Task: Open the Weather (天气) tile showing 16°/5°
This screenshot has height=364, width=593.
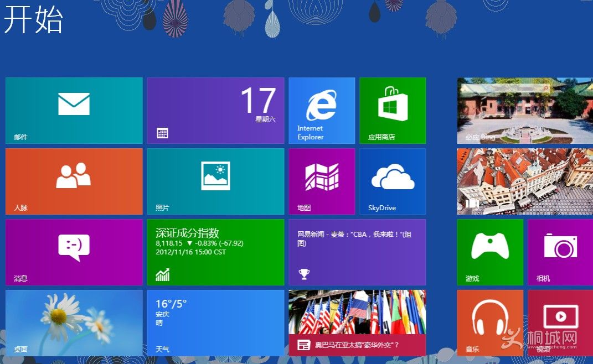Action: coord(215,323)
